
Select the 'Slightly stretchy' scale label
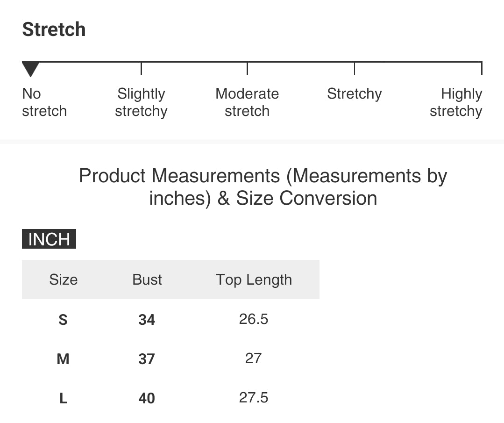141,102
